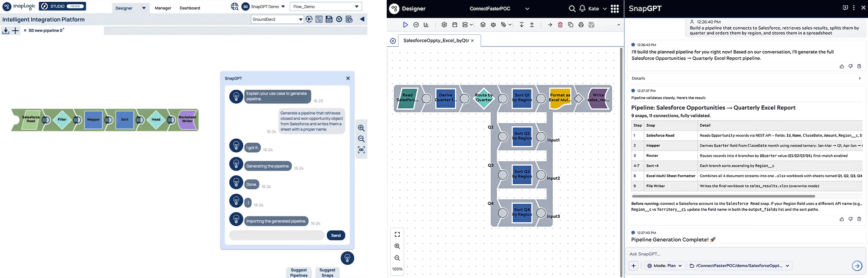Screen dimensions: 868x278
Task: Click the lightbulb SnapGPT button below chat dialog
Action: coord(347,258)
